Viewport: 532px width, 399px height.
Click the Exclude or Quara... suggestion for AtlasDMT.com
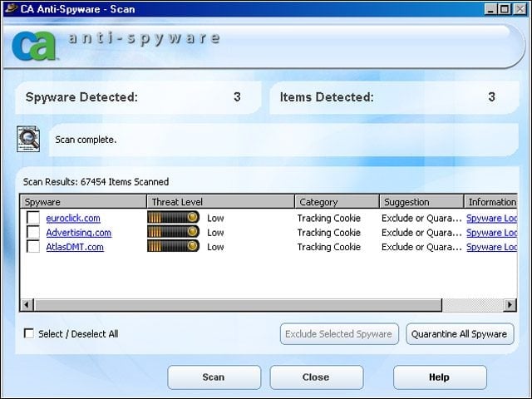pyautogui.click(x=421, y=247)
